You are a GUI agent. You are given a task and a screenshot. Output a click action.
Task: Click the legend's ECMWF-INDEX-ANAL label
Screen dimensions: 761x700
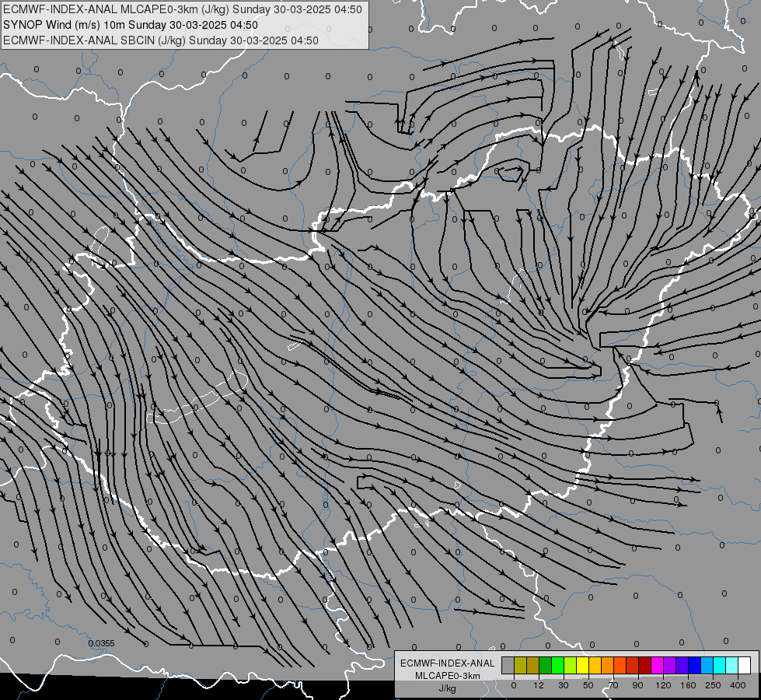pos(448,663)
